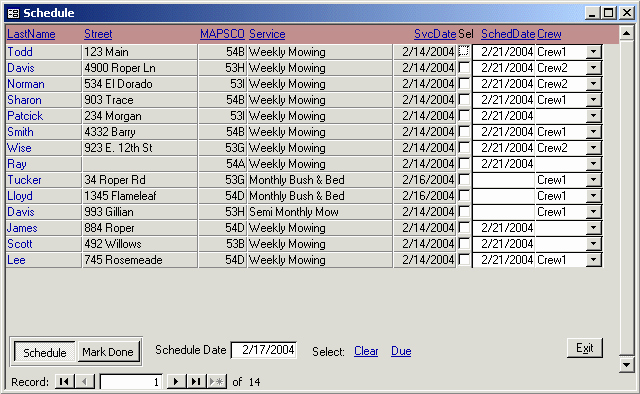Sort by SchedDate column header
The width and height of the screenshot is (640, 394).
(x=508, y=34)
